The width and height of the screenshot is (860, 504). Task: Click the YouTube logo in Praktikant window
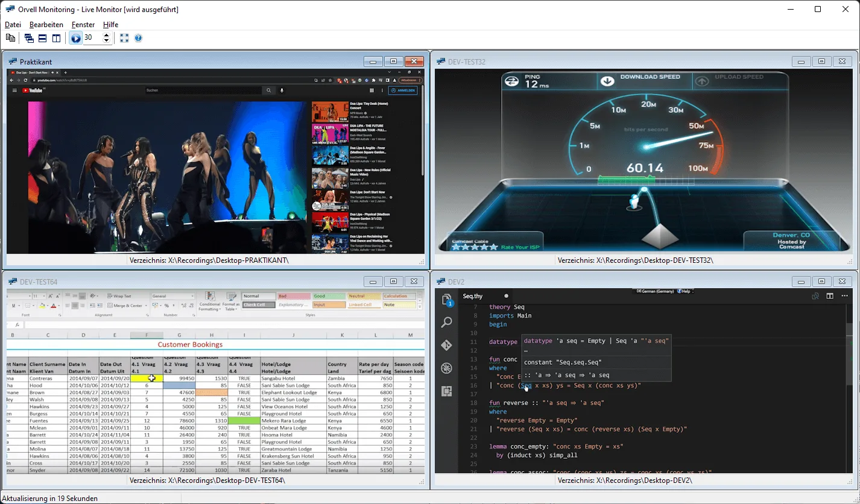point(33,90)
